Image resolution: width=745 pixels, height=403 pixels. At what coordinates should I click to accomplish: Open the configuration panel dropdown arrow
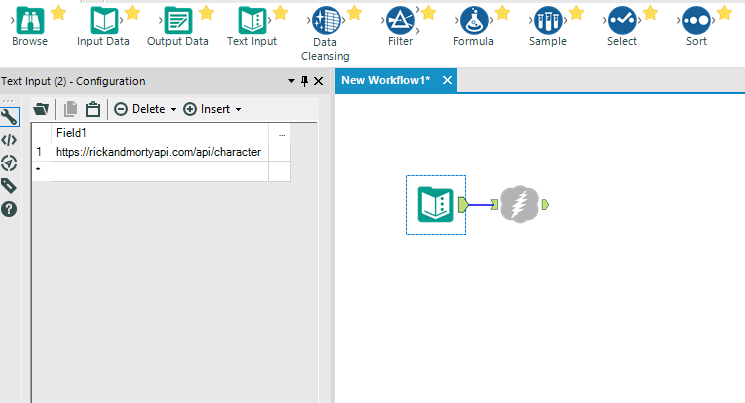tap(291, 81)
